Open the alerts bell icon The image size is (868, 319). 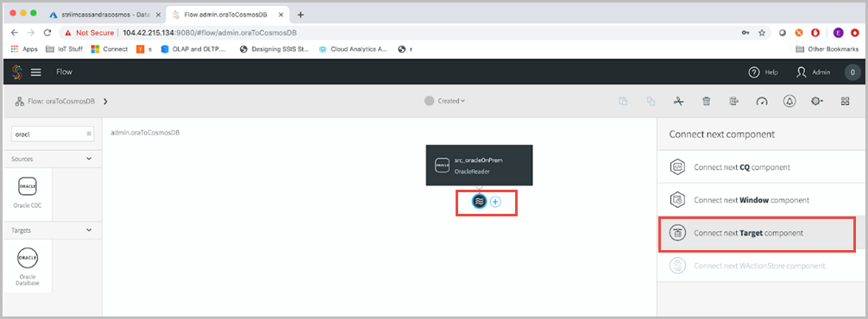[789, 101]
